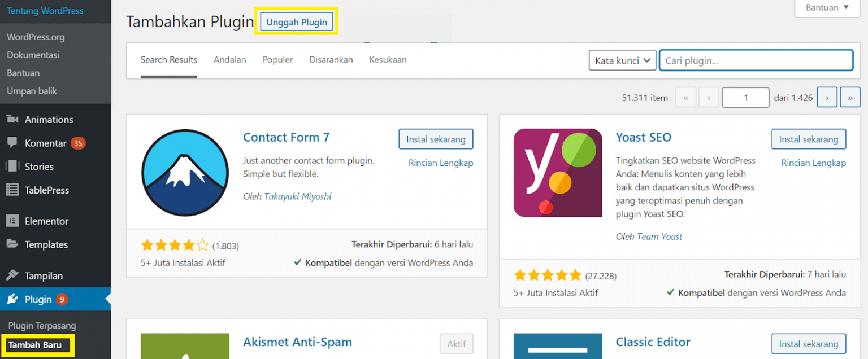Click the Unggah Plugin button
Viewport: 868px width, 359px height.
(x=296, y=21)
